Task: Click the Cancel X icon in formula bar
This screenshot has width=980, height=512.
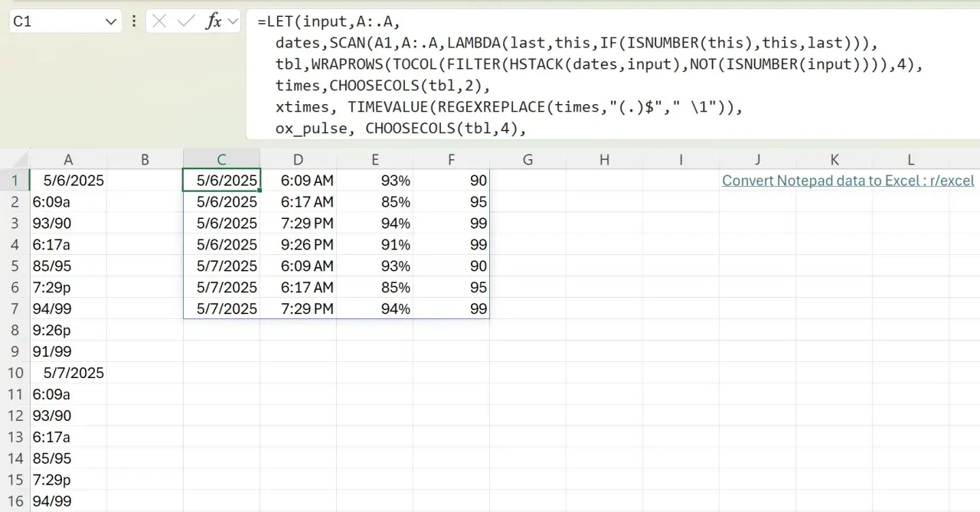Action: click(x=159, y=21)
